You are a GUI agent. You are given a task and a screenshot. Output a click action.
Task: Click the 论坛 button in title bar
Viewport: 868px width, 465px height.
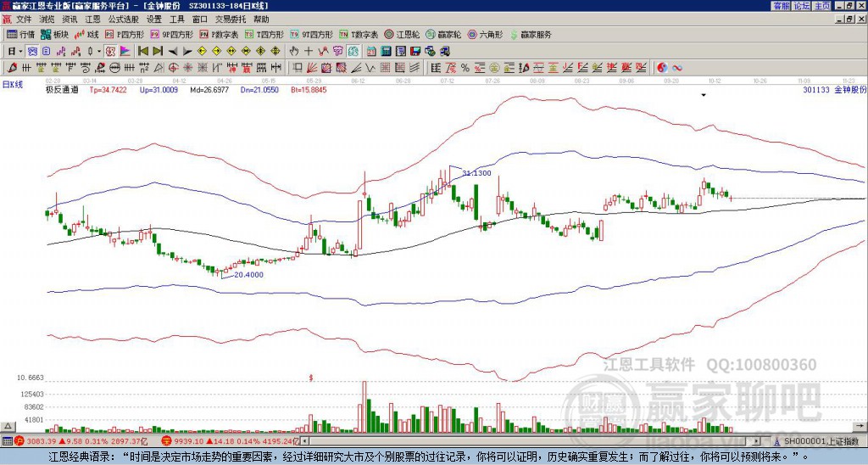802,6
